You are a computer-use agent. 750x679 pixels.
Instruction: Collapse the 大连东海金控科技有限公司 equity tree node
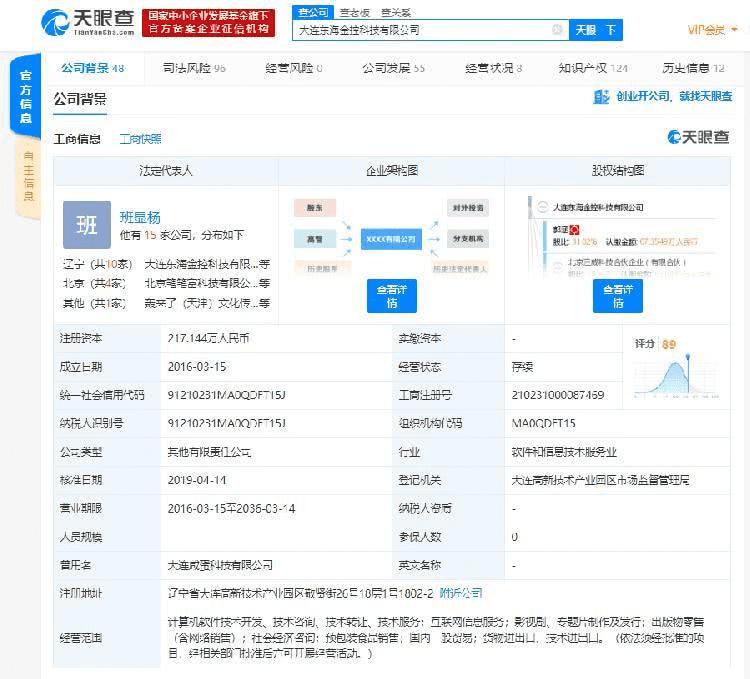tap(542, 207)
